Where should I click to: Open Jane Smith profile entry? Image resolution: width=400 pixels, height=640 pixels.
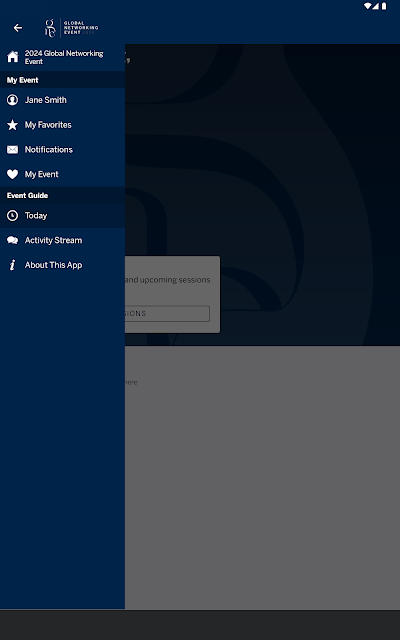click(x=62, y=100)
